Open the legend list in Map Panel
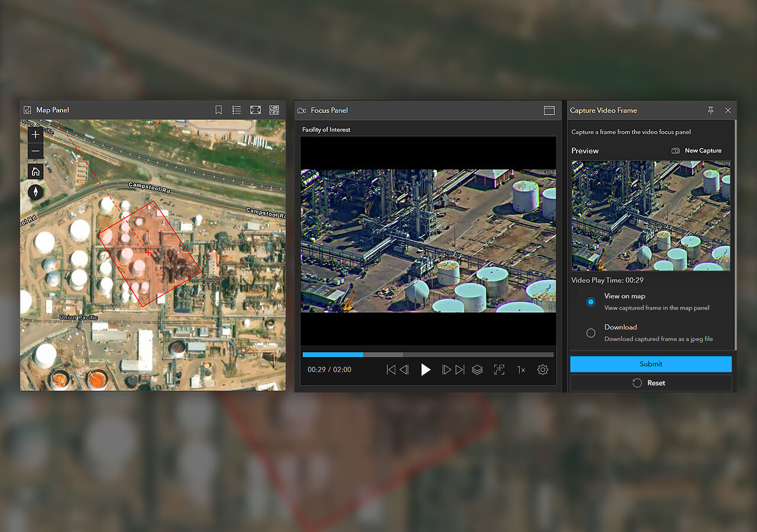 pos(237,110)
